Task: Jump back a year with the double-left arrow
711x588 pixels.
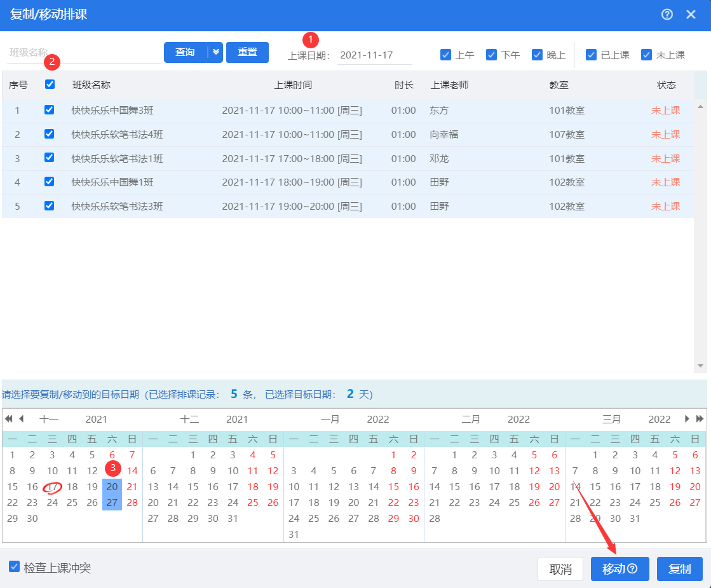Action: [x=9, y=418]
